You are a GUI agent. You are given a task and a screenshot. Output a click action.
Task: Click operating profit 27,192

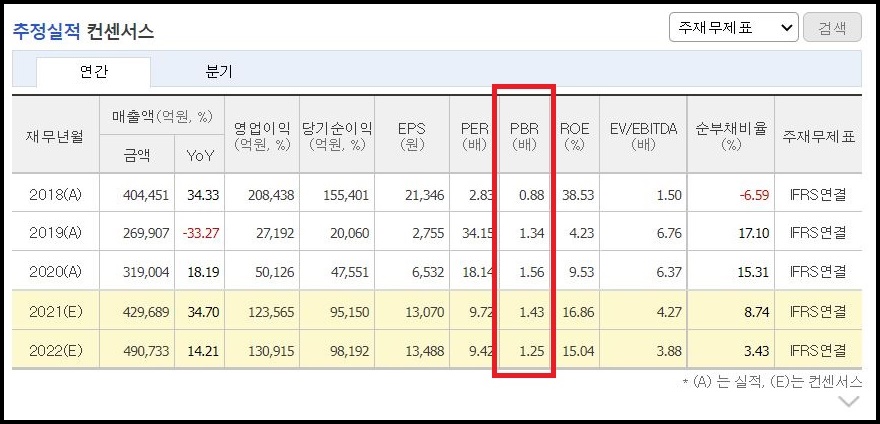[274, 233]
